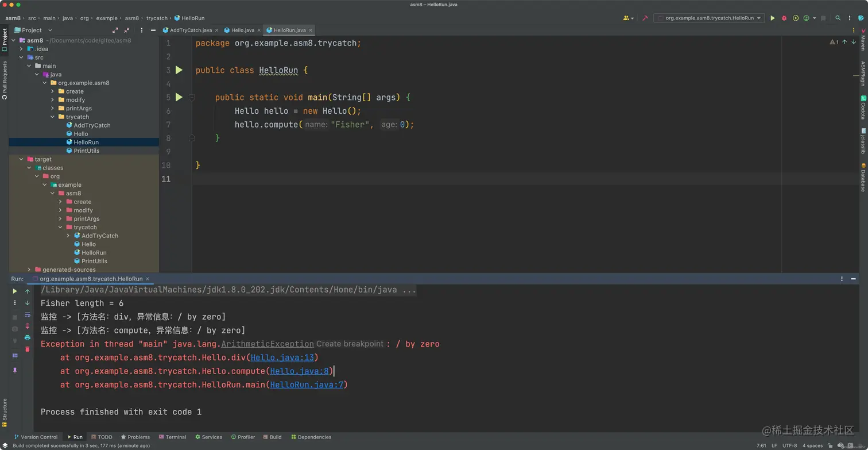Collapse the target folder
The image size is (868, 450).
point(21,159)
